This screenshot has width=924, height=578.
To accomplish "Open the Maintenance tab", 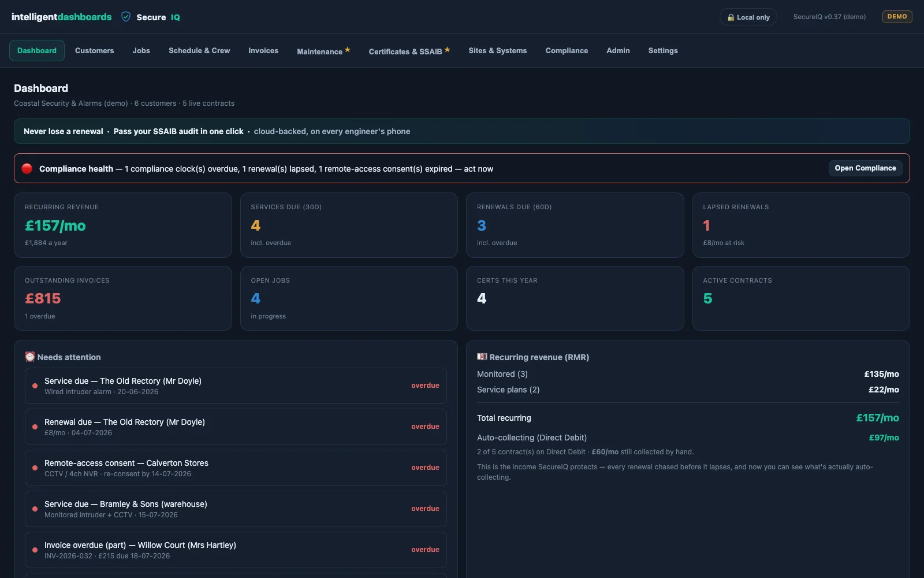I will (323, 51).
